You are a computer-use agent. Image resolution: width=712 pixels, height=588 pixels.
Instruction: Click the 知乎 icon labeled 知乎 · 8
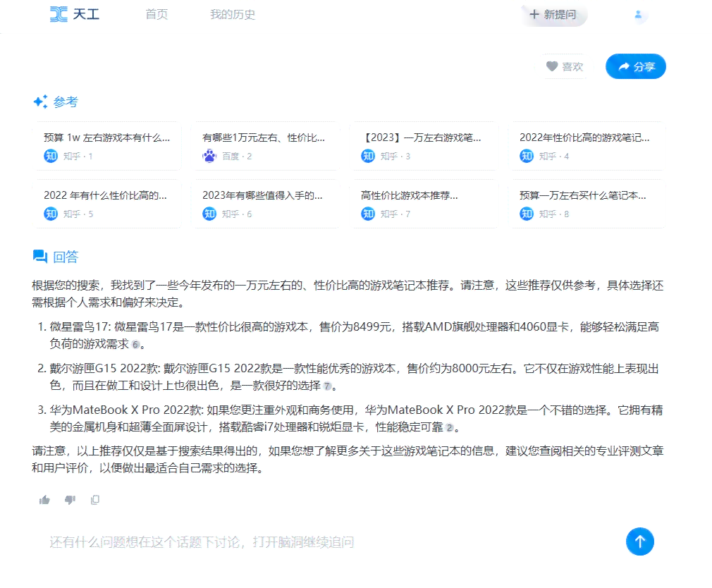pyautogui.click(x=527, y=214)
